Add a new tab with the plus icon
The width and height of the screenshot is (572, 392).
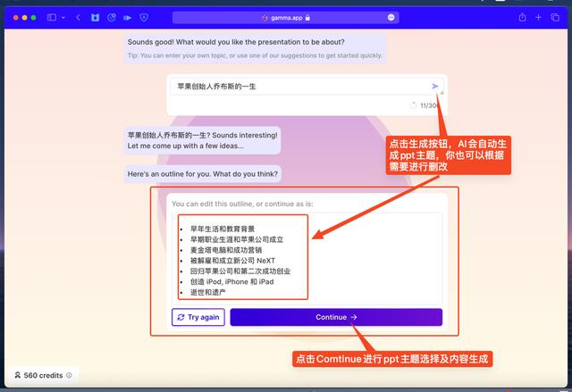(538, 17)
